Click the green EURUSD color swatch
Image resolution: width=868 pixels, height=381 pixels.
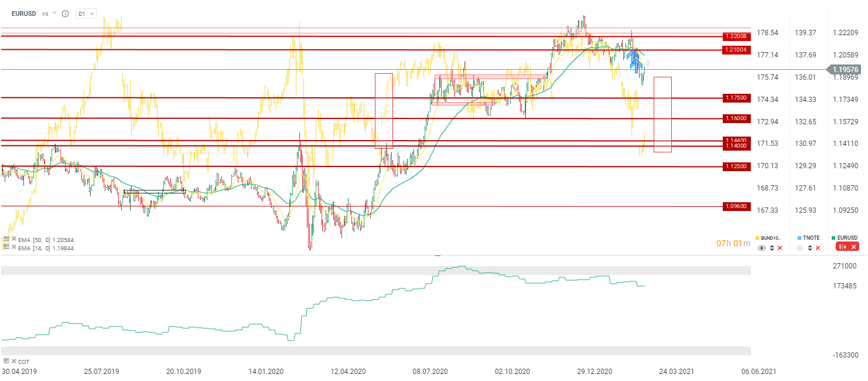coord(833,238)
